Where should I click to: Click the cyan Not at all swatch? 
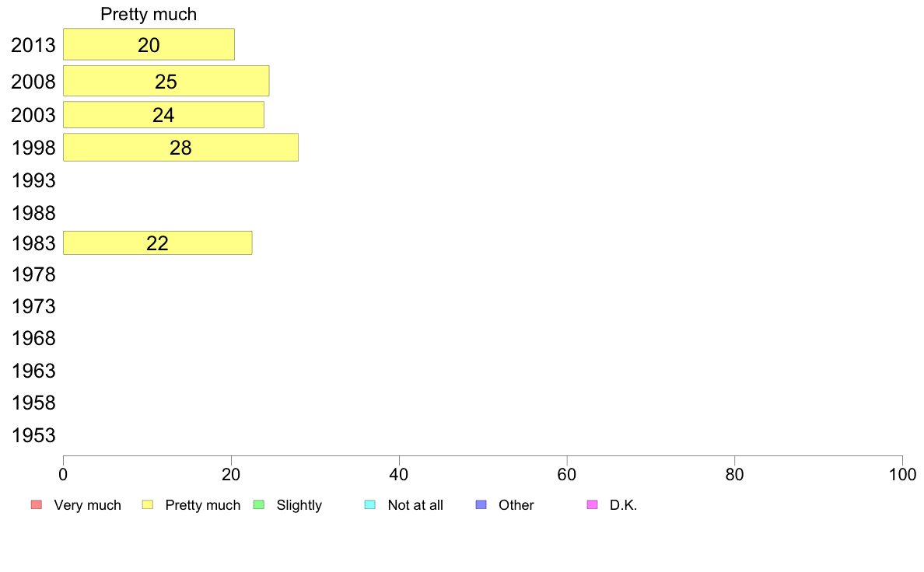pos(370,505)
